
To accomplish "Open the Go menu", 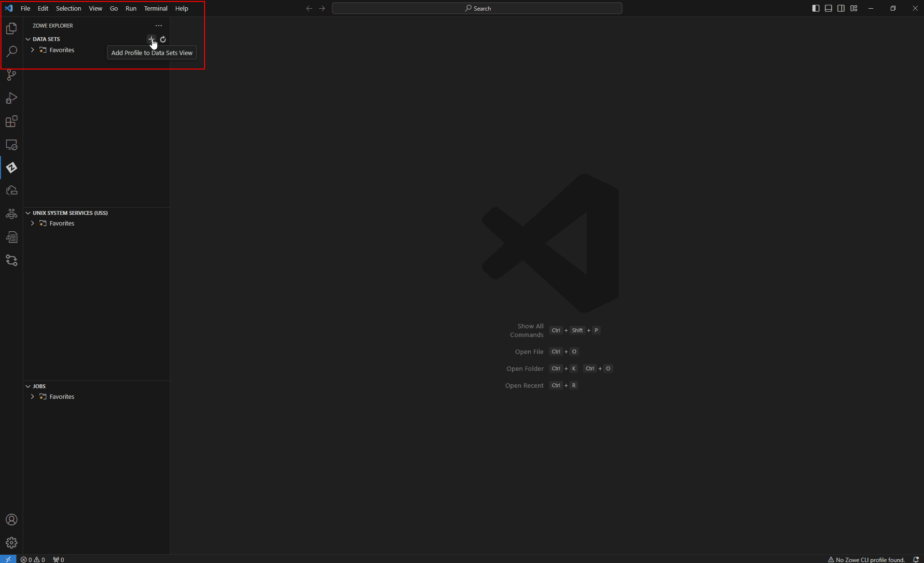I will (114, 8).
